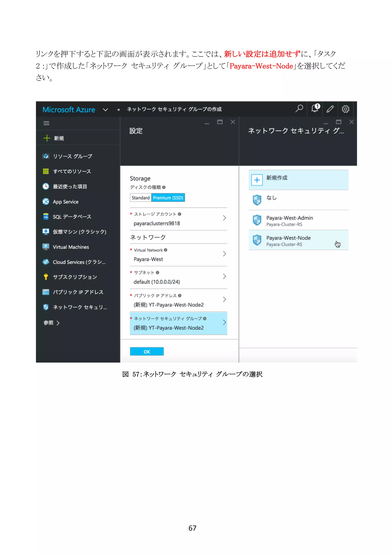The image size is (392, 555).
Task: Open ストレージ アカウント row chevron
Action: coord(225,218)
